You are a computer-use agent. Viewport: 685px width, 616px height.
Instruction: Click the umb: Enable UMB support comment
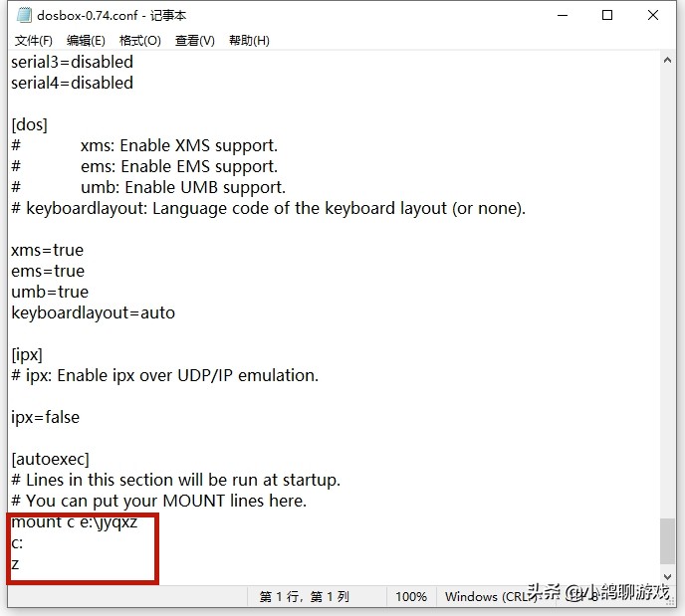pos(148,188)
